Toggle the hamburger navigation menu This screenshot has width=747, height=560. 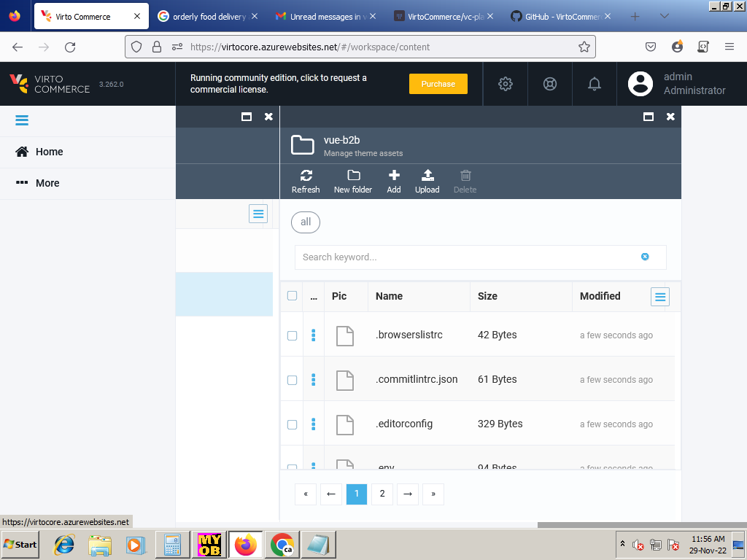[x=22, y=120]
